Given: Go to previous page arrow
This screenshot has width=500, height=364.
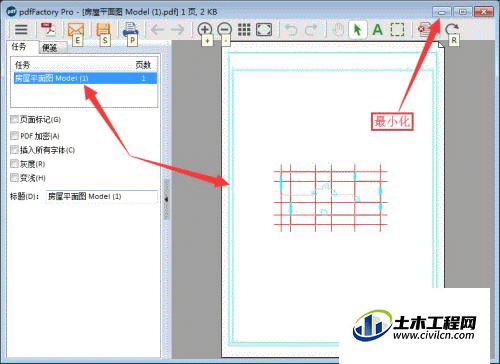Looking at the screenshot, I should pos(157,30).
